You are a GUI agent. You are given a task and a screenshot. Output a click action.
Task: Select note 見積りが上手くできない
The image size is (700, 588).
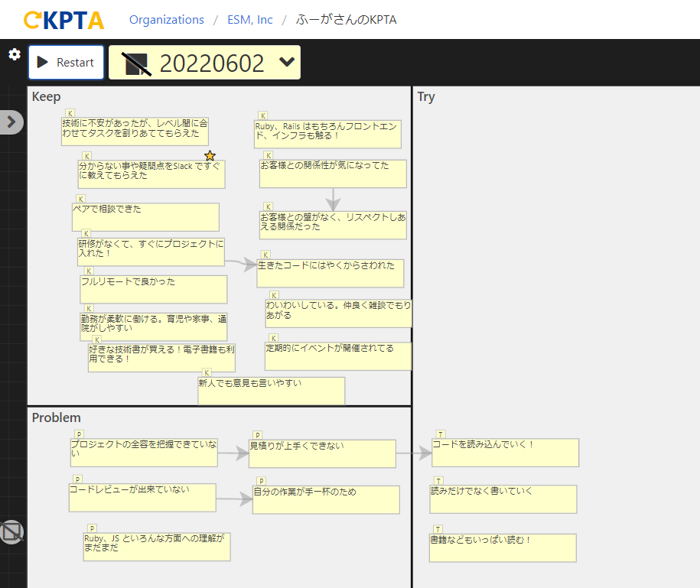[322, 453]
